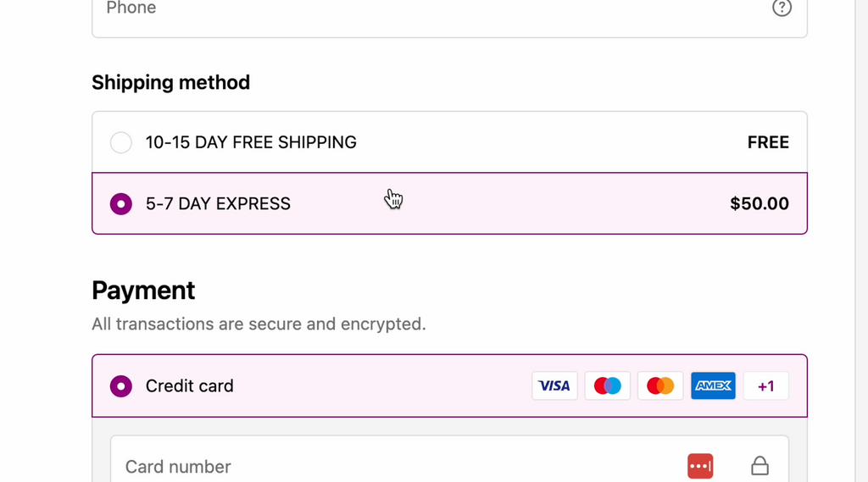The height and width of the screenshot is (482, 868).
Task: Select the 10-15 Day Free Shipping radio button
Action: pos(121,142)
